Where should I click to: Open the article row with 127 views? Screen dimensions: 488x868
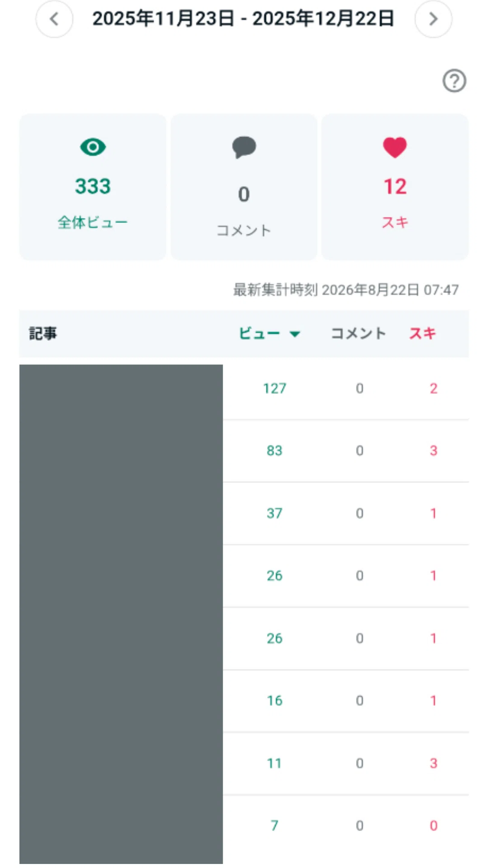tap(244, 389)
